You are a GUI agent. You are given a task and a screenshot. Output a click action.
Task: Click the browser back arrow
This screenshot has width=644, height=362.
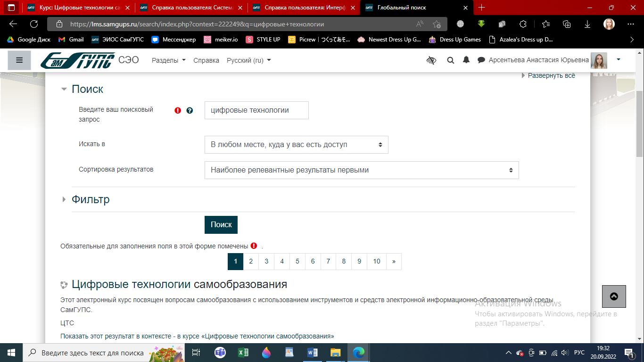[x=13, y=24]
